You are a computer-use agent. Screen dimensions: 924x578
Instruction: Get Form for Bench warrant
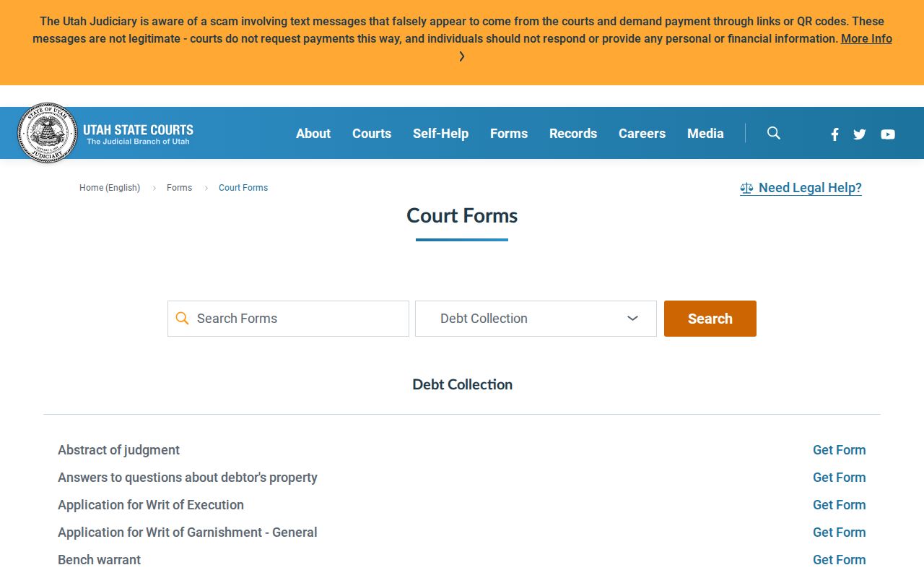click(839, 560)
